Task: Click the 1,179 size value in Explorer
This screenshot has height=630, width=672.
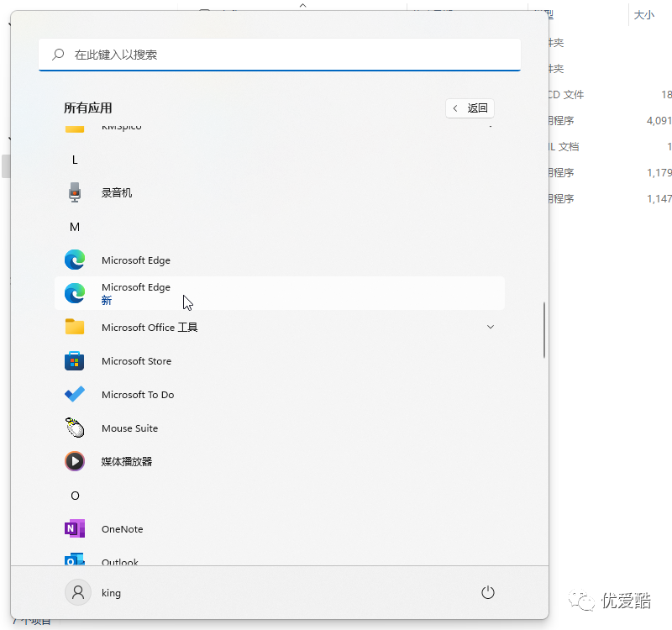Action: pyautogui.click(x=659, y=172)
